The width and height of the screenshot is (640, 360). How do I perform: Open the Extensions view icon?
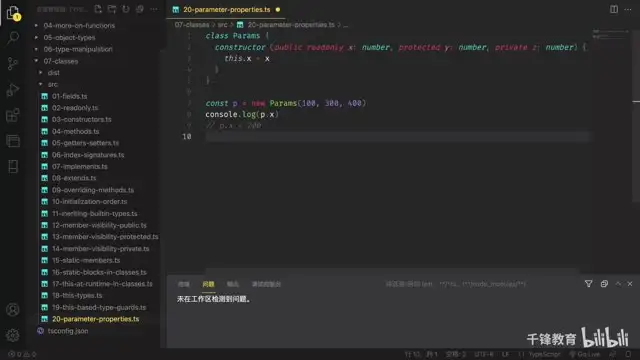point(13,115)
